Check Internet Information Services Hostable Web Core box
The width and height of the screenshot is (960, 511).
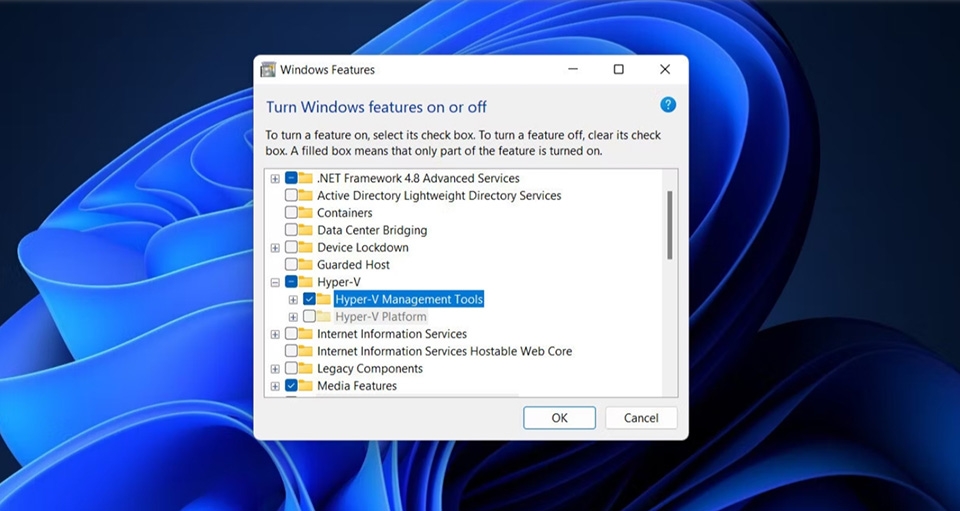[291, 351]
